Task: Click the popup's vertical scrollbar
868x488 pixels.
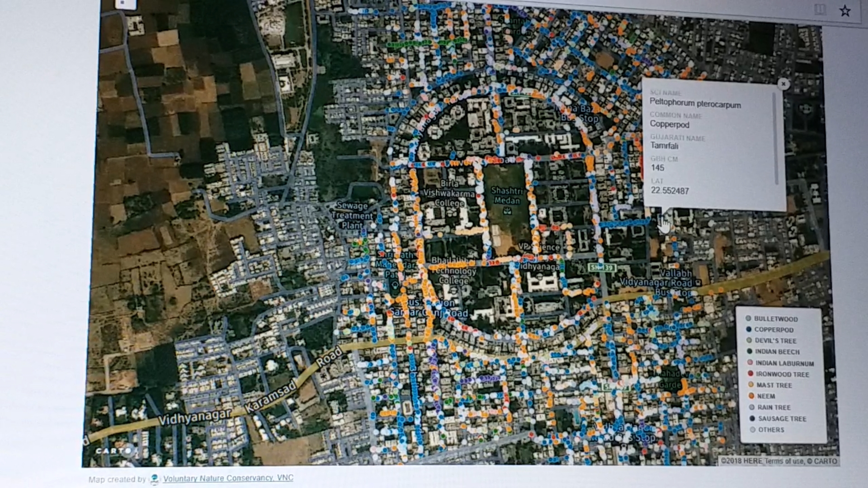Action: 776,139
